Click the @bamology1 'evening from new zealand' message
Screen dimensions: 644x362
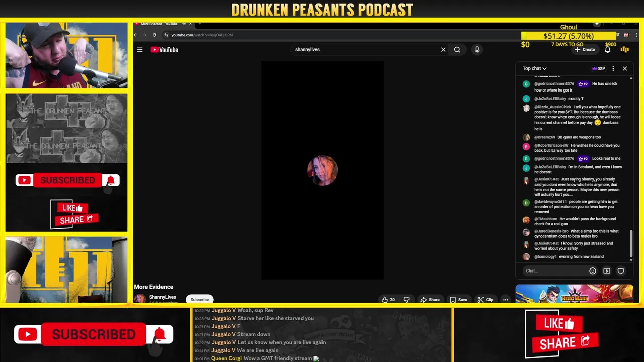[569, 257]
